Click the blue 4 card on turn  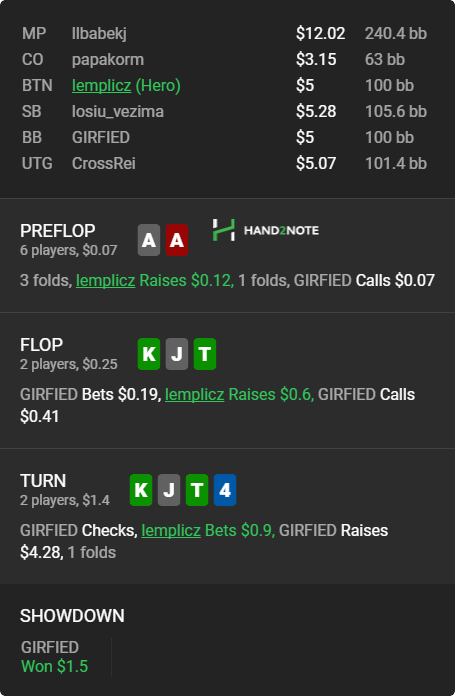click(225, 490)
